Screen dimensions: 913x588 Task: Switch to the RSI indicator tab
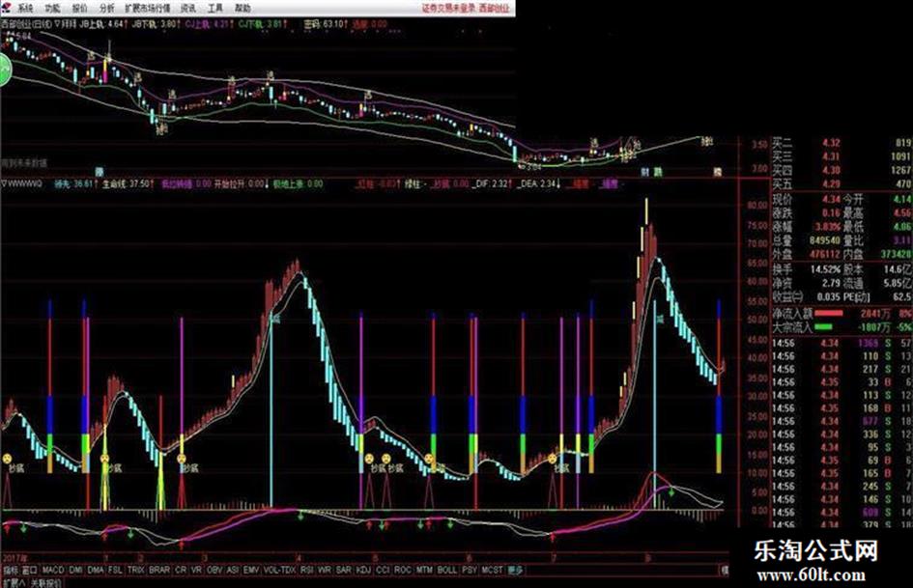(x=307, y=570)
